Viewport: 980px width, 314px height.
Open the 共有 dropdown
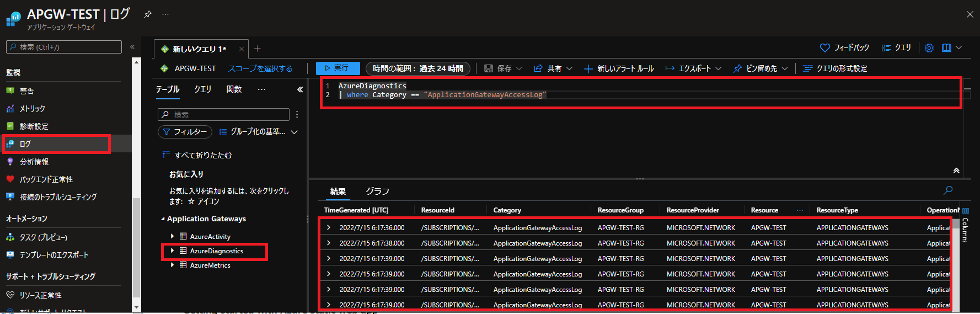(x=553, y=68)
